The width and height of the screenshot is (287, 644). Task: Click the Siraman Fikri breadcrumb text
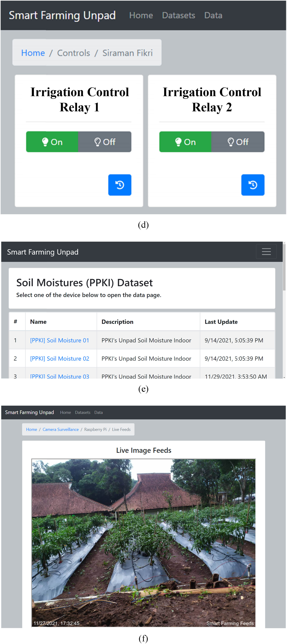pos(128,53)
